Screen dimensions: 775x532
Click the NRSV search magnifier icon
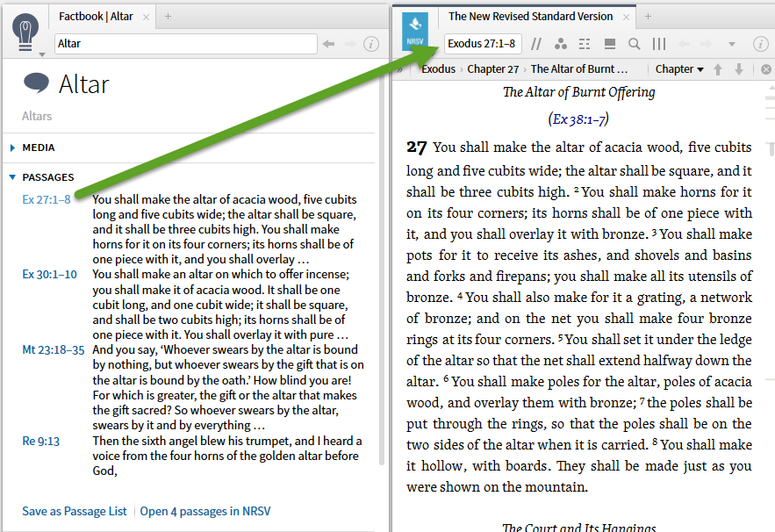click(635, 44)
